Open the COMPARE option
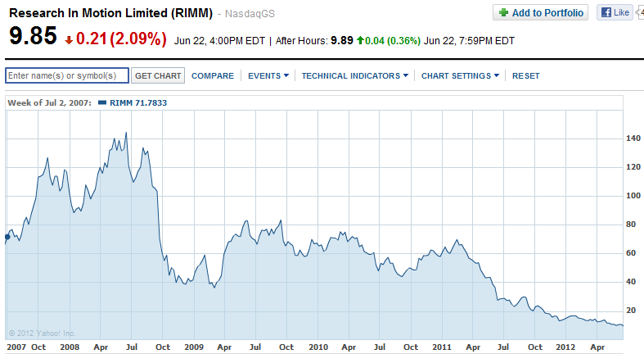The width and height of the screenshot is (644, 354). pos(212,75)
